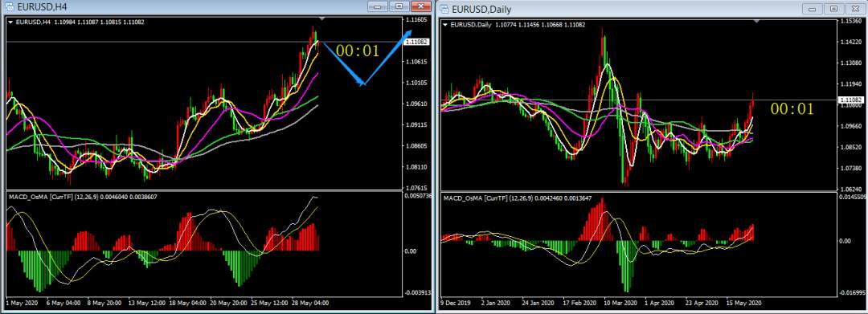
Task: Click the 1 May 2020 date label
Action: (22, 303)
